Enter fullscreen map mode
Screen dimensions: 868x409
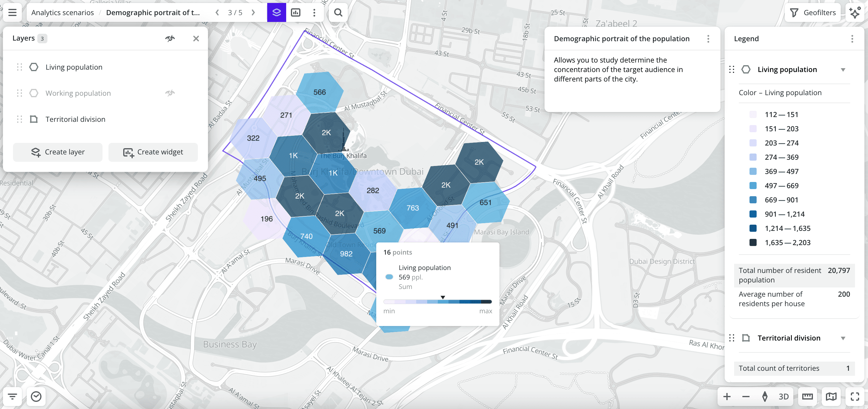(x=855, y=396)
